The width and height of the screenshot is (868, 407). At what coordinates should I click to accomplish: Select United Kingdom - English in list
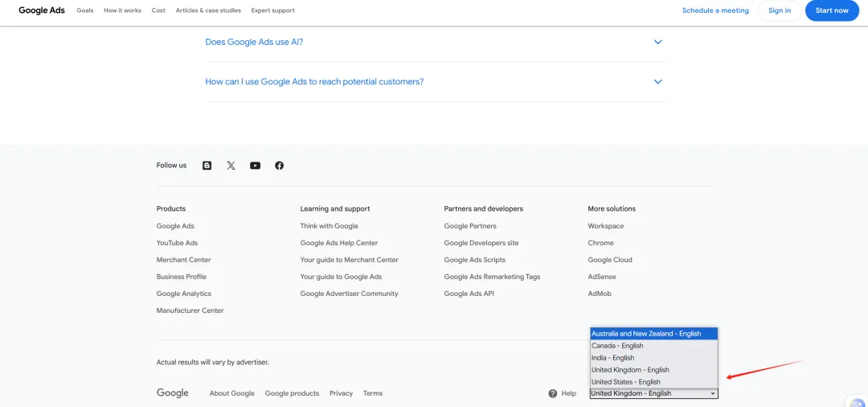pyautogui.click(x=653, y=370)
